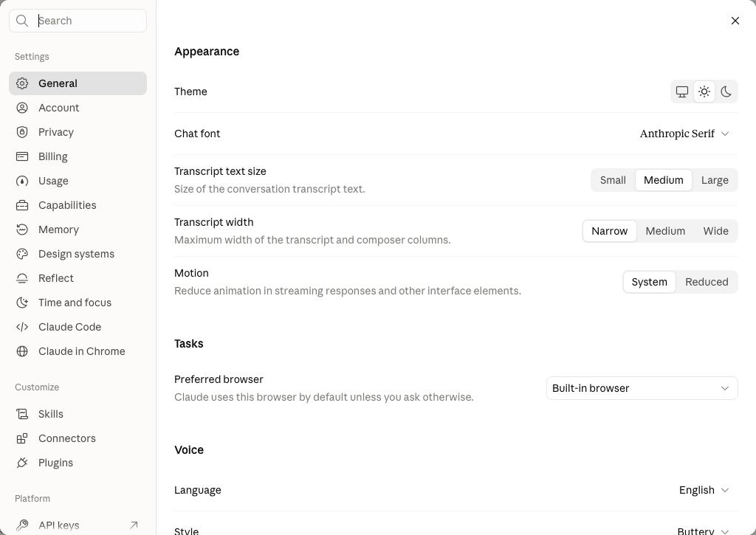The height and width of the screenshot is (535, 756).
Task: Click the Time and focus moon icon
Action: [x=22, y=303]
